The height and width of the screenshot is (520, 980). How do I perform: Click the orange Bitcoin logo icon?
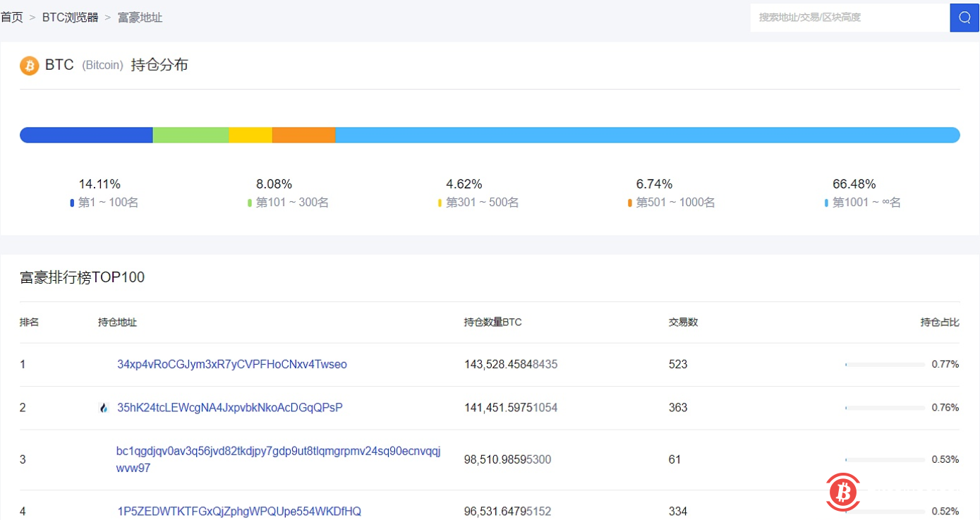pos(30,66)
